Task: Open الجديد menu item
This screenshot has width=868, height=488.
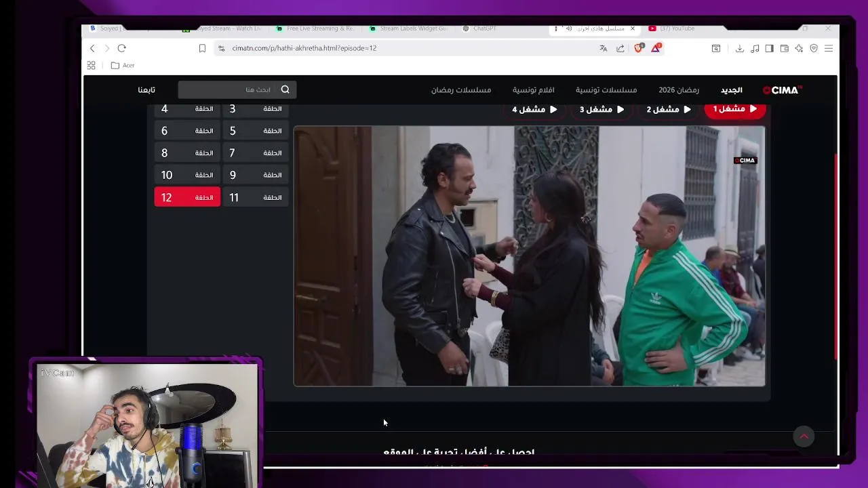Action: click(732, 90)
